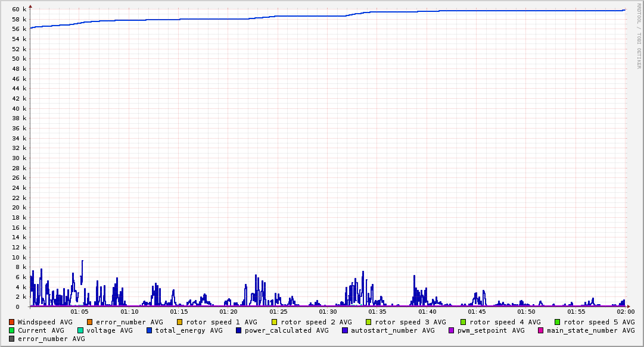Image resolution: width=644 pixels, height=347 pixels.
Task: Click the pink main_state_number AVG swatch
Action: click(x=541, y=330)
